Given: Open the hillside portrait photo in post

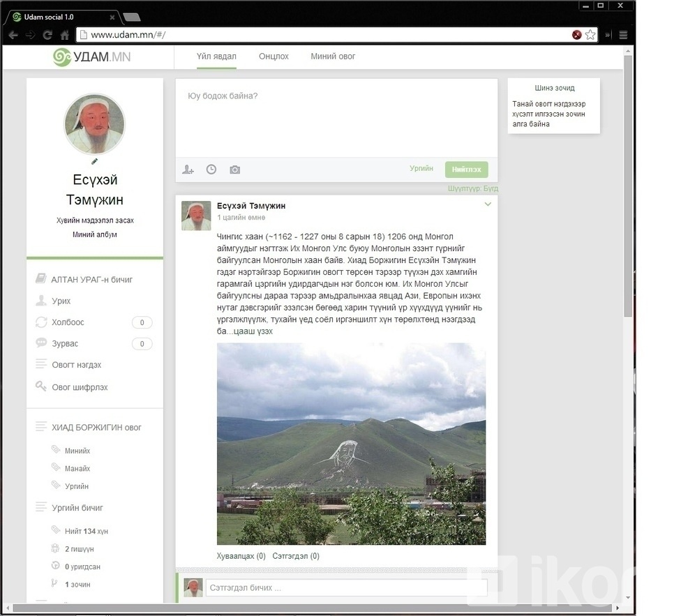Looking at the screenshot, I should tap(351, 444).
